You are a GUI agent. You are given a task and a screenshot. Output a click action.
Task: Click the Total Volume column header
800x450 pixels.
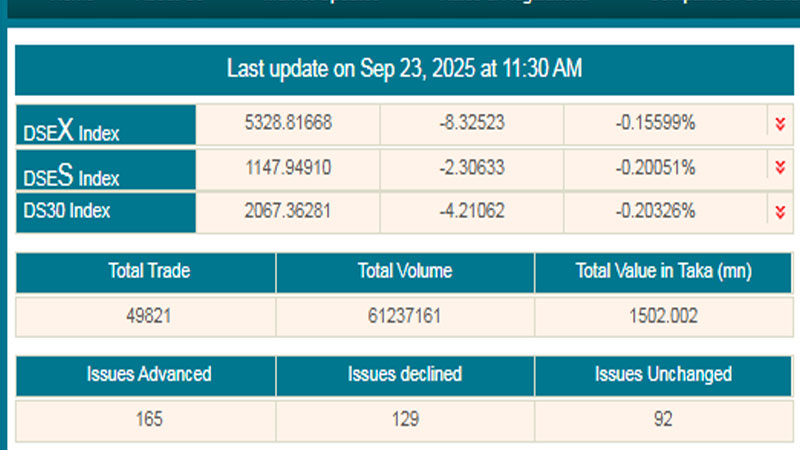(x=405, y=271)
